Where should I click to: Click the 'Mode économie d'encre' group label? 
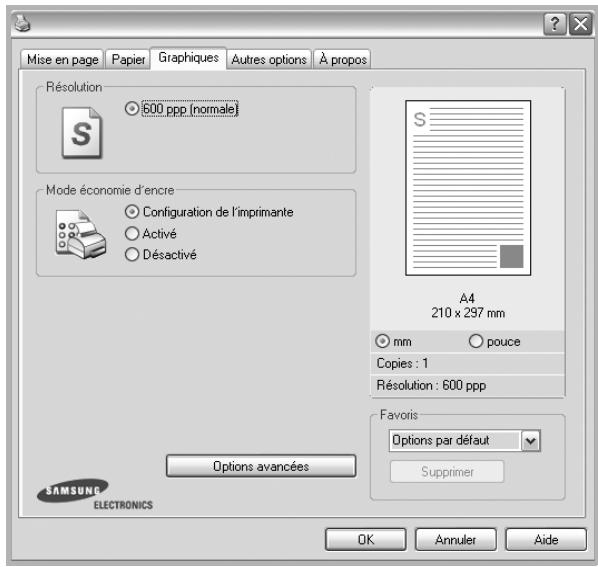tap(110, 190)
